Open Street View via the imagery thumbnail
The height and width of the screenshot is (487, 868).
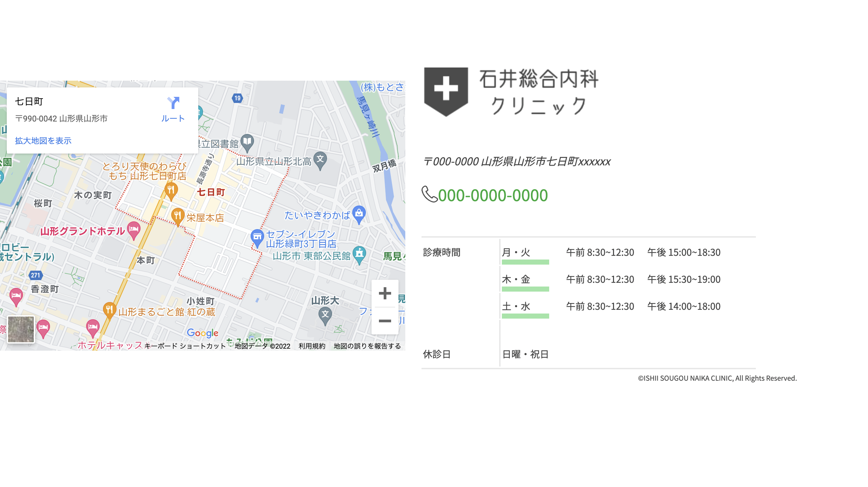coord(21,329)
